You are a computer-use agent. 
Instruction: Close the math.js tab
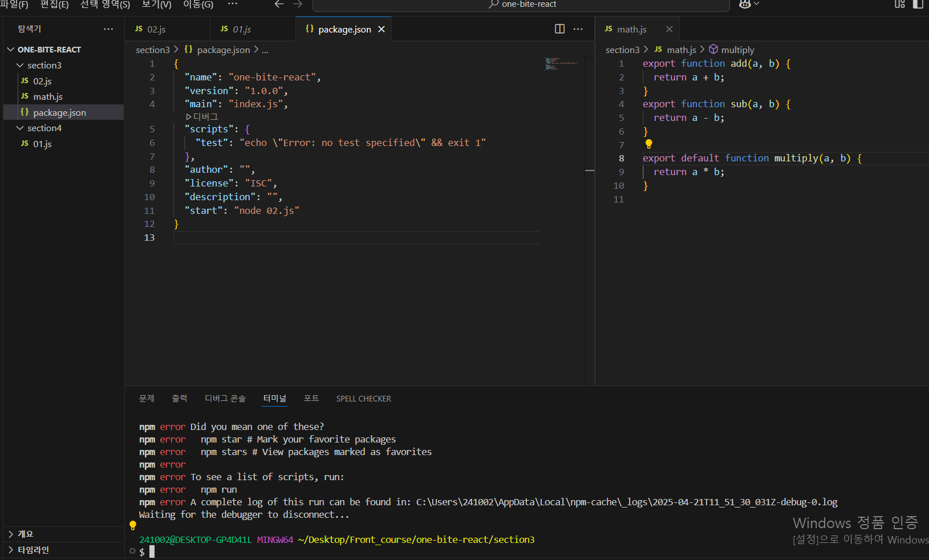(x=670, y=29)
